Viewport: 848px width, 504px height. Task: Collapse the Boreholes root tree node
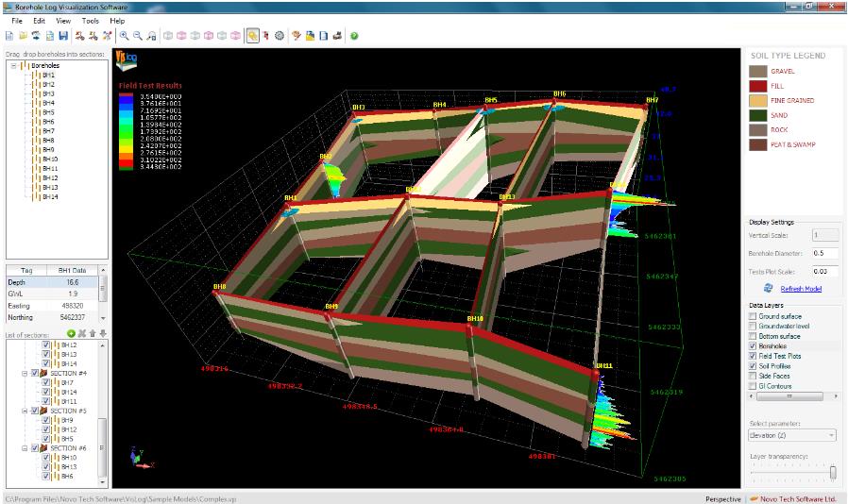[x=14, y=65]
